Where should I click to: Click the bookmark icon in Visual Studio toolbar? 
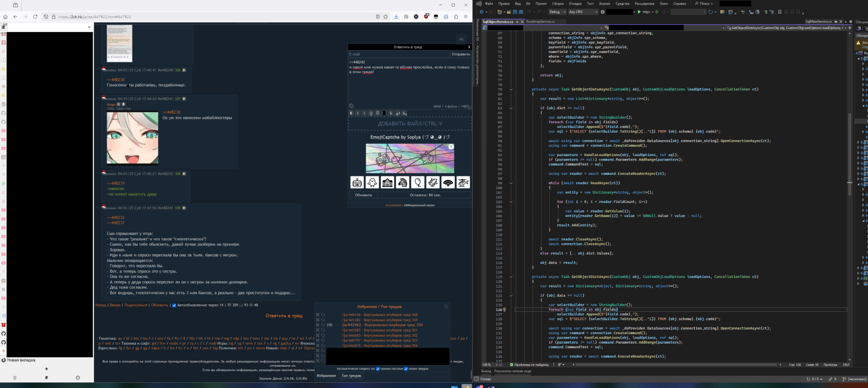[780, 12]
